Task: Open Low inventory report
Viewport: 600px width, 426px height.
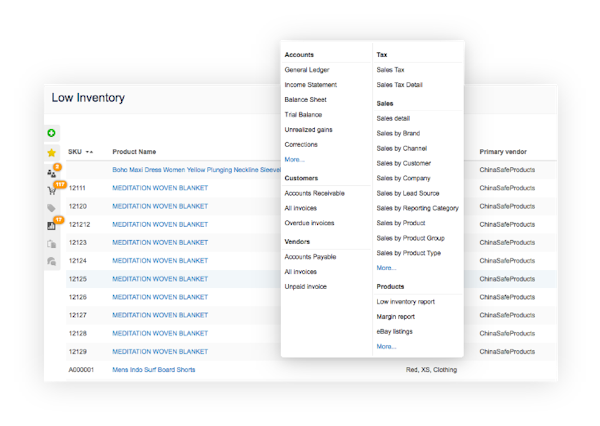Action: [x=405, y=302]
